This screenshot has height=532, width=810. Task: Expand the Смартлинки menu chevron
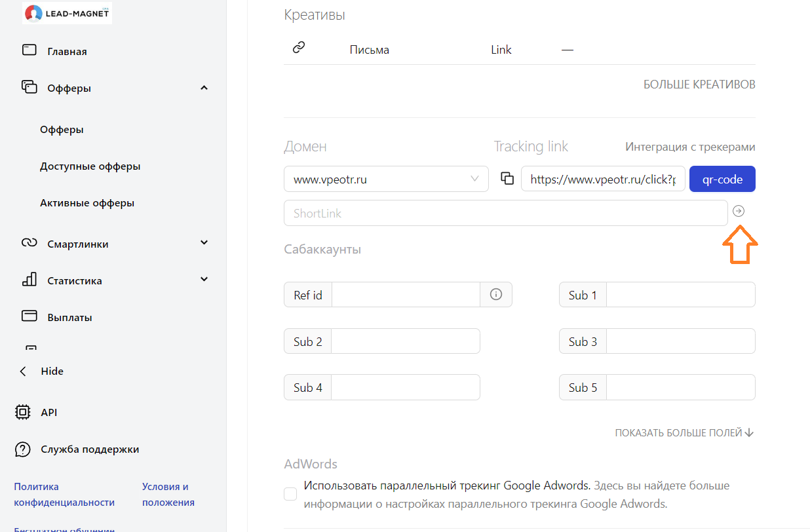coord(204,243)
